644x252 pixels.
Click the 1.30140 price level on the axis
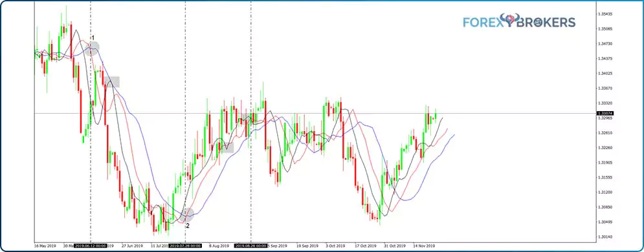point(606,237)
